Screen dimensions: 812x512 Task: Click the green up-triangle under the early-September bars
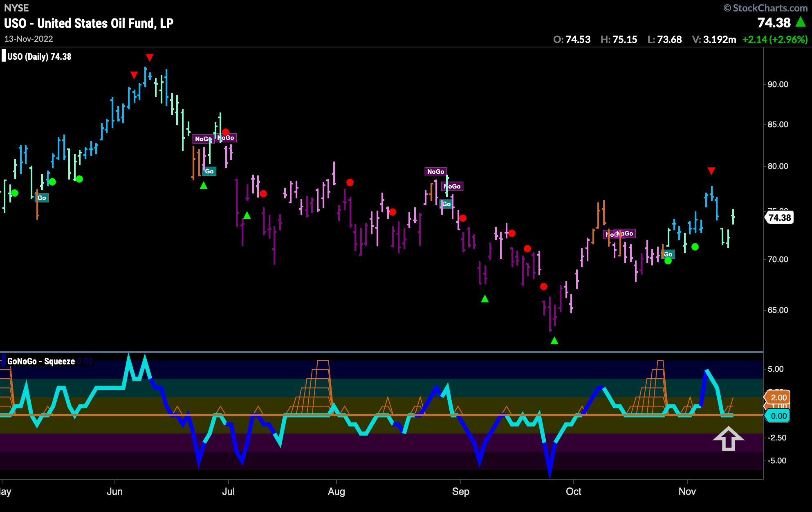coord(485,299)
